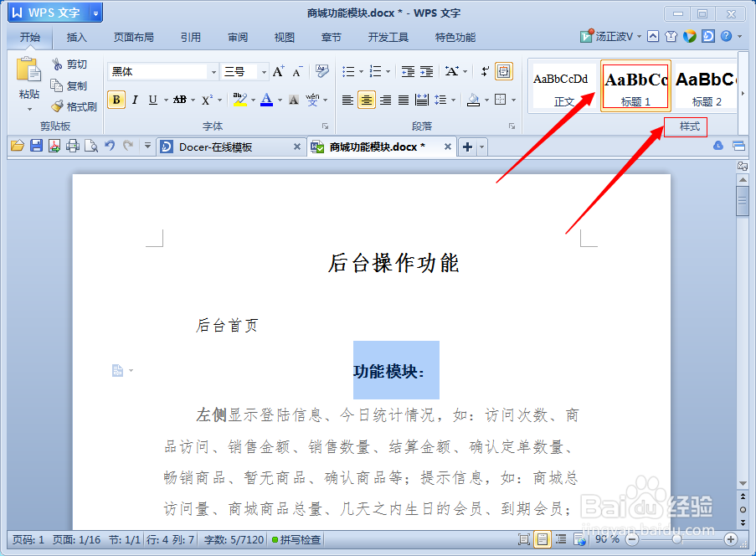Viewport: 756px width, 556px height.
Task: Click the shading paint bucket icon
Action: pos(474,100)
